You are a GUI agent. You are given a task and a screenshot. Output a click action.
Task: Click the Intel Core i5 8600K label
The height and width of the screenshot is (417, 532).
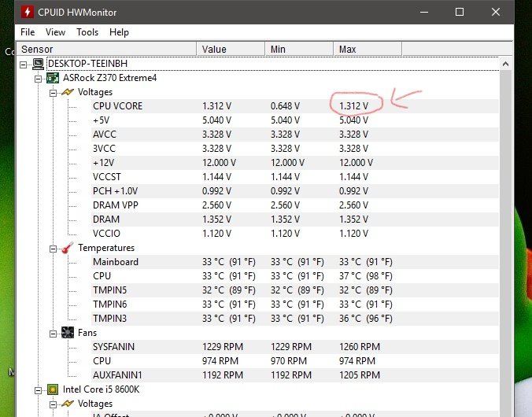[x=101, y=389]
